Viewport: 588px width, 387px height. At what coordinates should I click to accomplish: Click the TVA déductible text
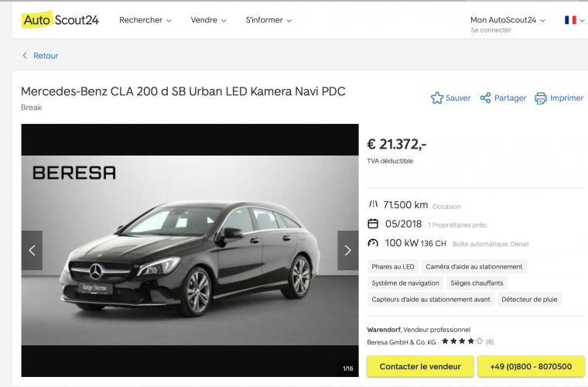pyautogui.click(x=390, y=161)
